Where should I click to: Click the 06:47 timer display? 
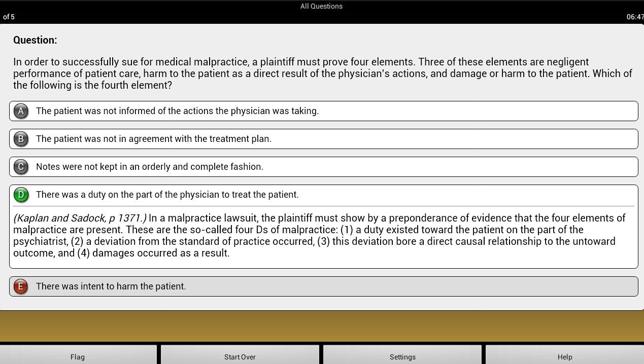tap(635, 17)
